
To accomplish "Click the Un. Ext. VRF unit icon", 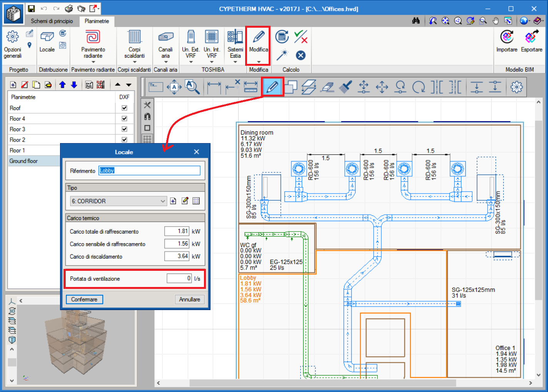I will point(190,37).
